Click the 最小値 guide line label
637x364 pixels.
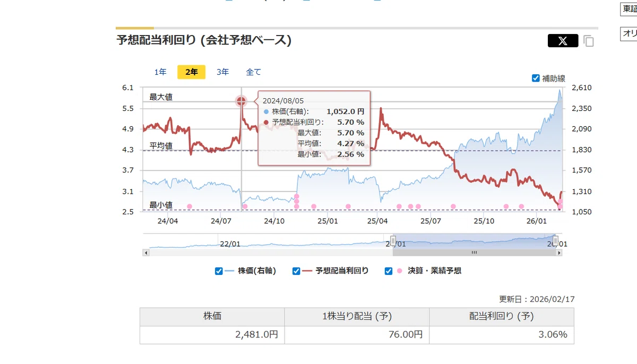(x=161, y=205)
